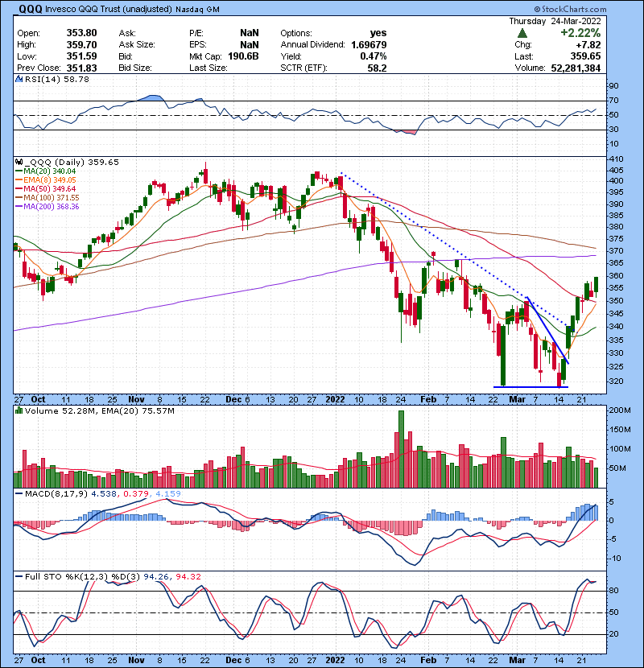Screen dimensions: 644x668
Task: Click the MACD histogram value 4.159
Action: pos(168,494)
